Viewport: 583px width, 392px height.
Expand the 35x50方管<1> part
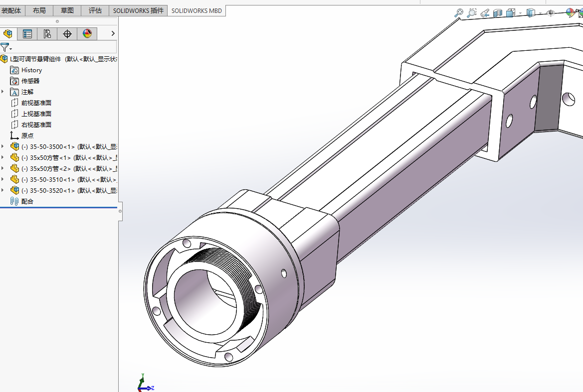[2, 157]
